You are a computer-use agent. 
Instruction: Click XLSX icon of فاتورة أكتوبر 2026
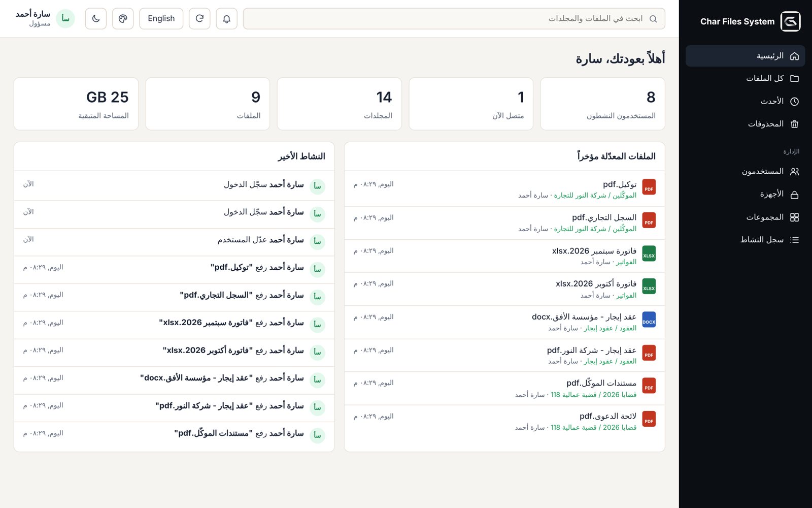649,287
